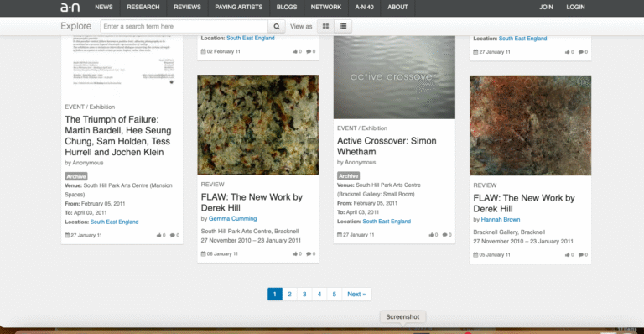
Task: Click Archive badge on Triumph of Failure card
Action: point(76,176)
